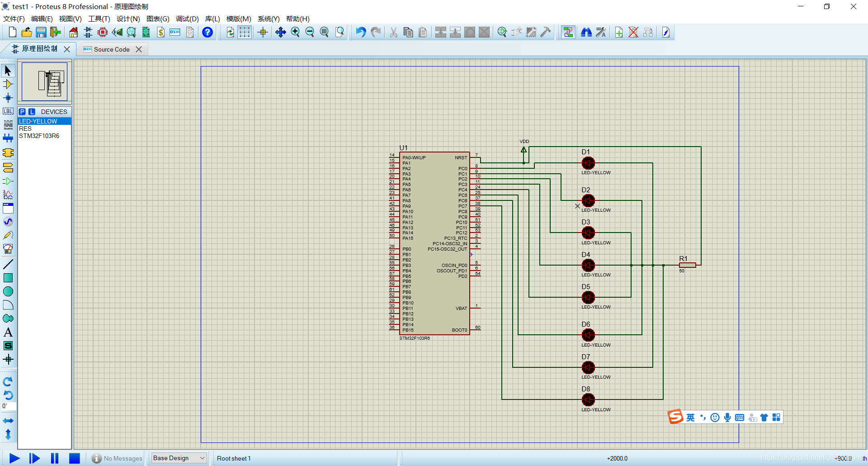Click the Redo arrow icon
Image resolution: width=868 pixels, height=466 pixels.
(x=375, y=32)
